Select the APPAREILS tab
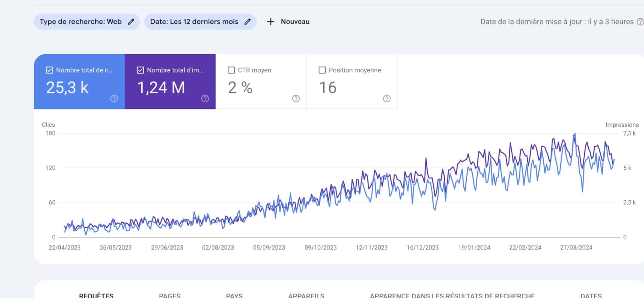 click(306, 295)
